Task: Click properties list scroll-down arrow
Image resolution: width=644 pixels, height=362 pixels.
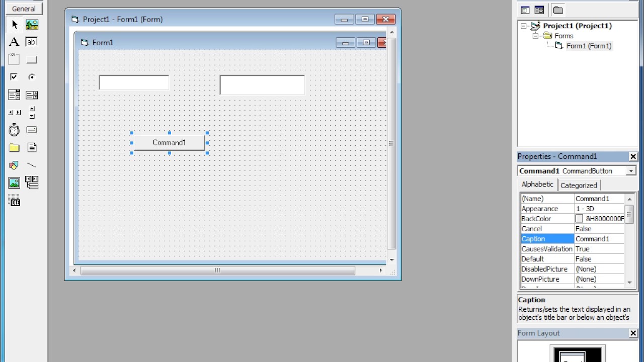Action: coord(629,282)
